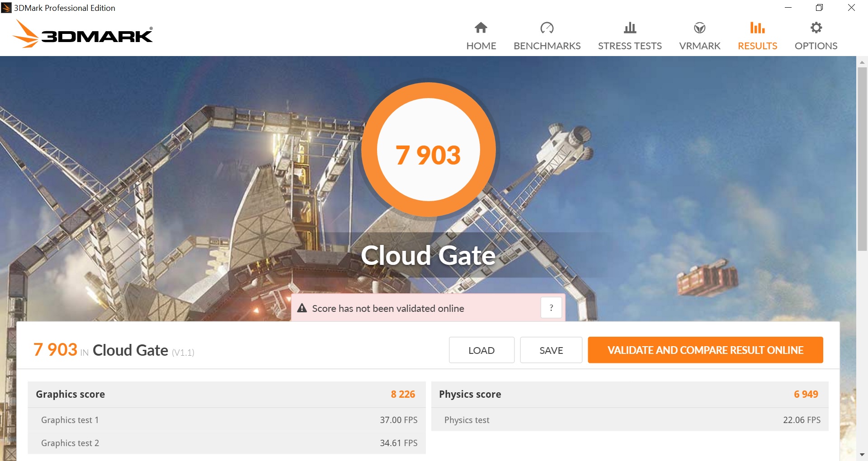Click the 3DMark title bar app icon

6,8
